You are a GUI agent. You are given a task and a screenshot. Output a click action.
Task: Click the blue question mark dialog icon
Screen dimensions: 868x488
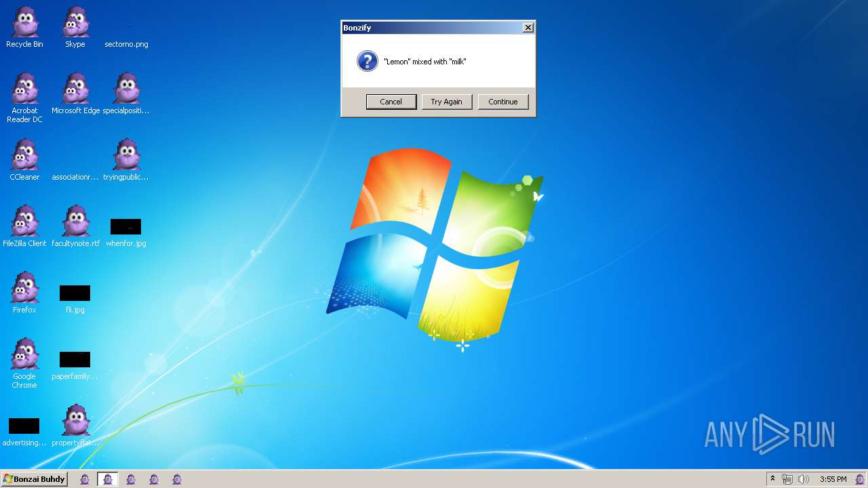(x=367, y=62)
